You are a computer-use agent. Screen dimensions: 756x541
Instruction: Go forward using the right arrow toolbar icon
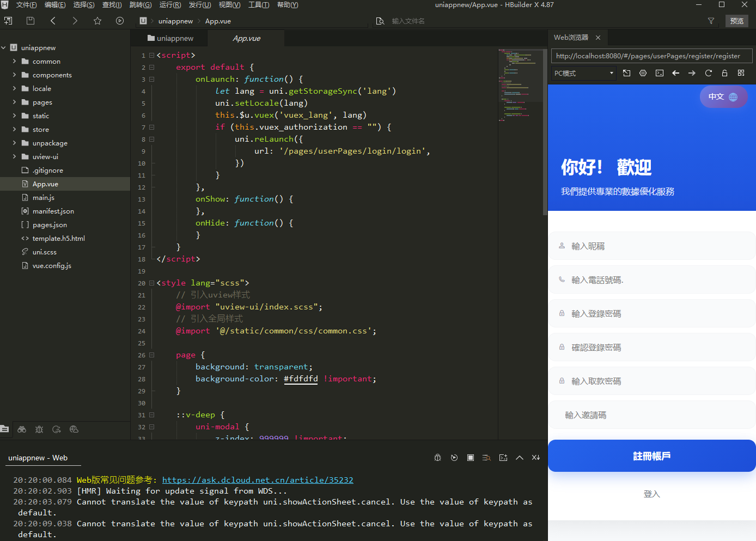[75, 21]
